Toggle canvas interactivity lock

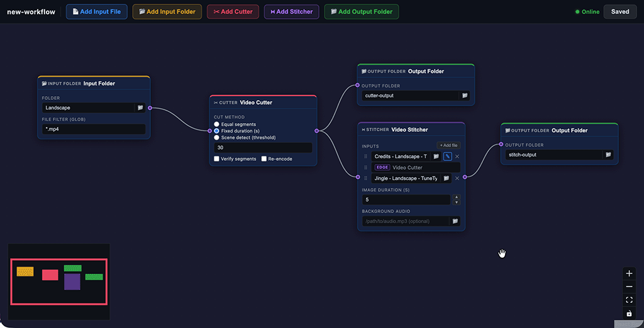click(x=629, y=314)
